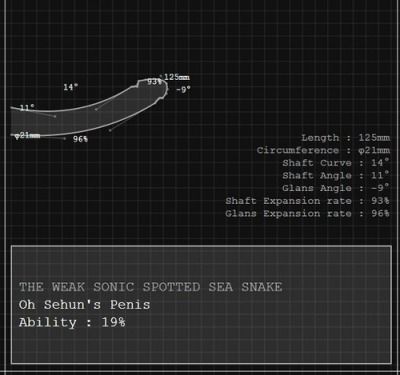
Task: Click the 125mm label on the diagram
Action: 177,77
